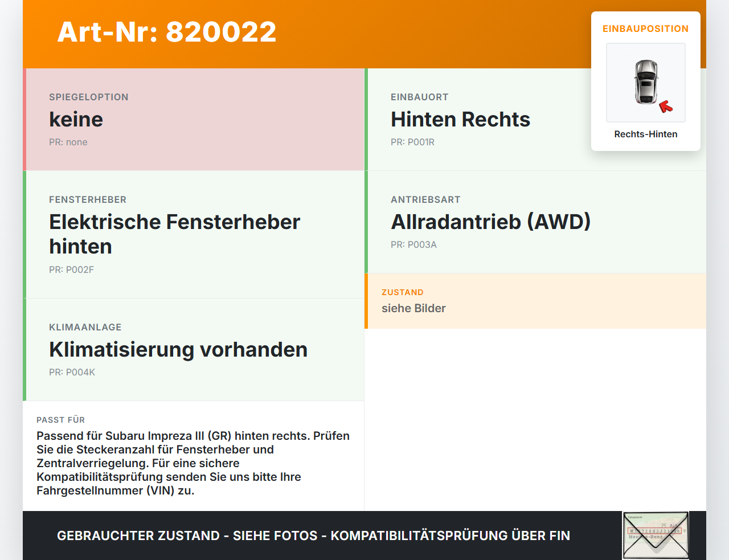Select 'PR: none' text

68,142
